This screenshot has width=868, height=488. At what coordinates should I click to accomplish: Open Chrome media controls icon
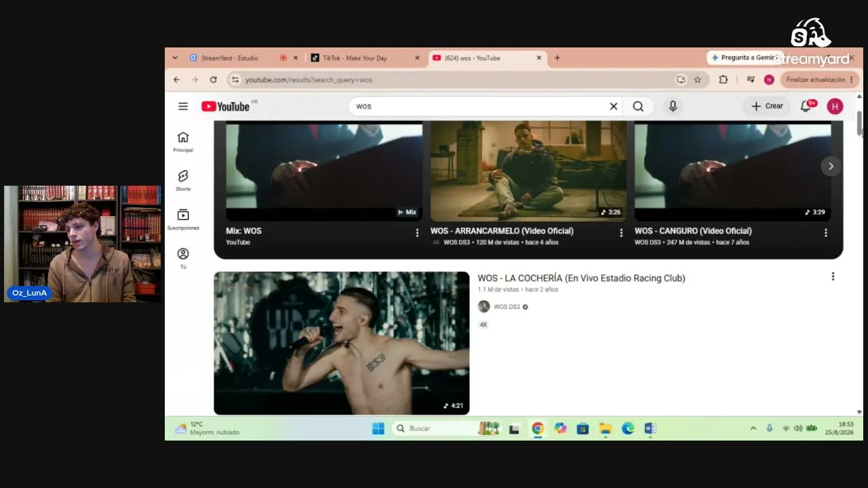(751, 80)
